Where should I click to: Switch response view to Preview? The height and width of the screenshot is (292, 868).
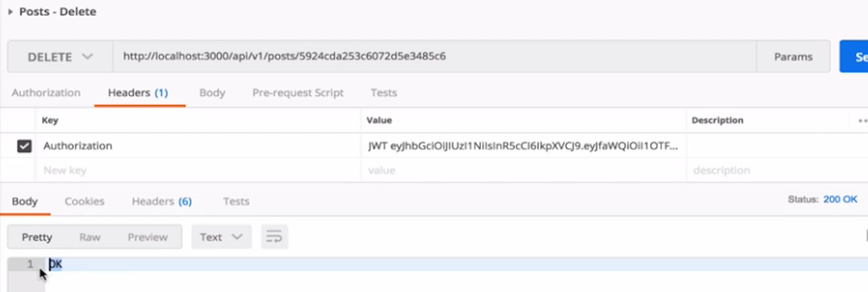click(x=147, y=237)
